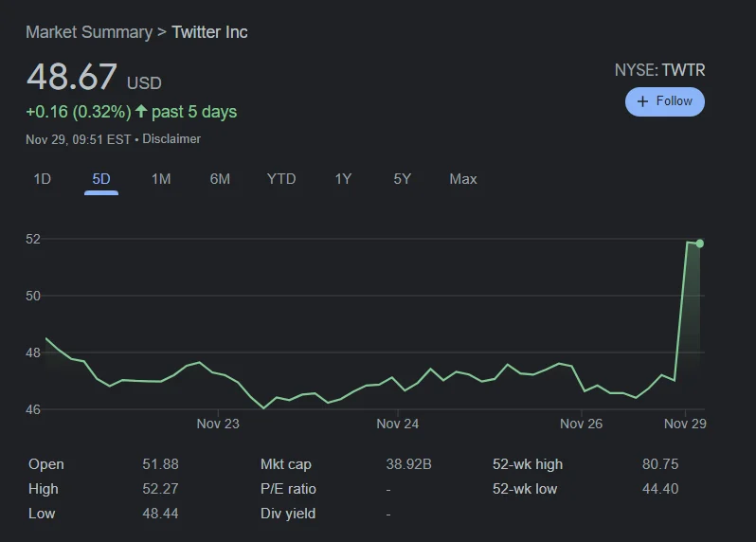Screen dimensions: 756x542
Task: Click the Nov 26 axis label
Action: [x=581, y=424]
